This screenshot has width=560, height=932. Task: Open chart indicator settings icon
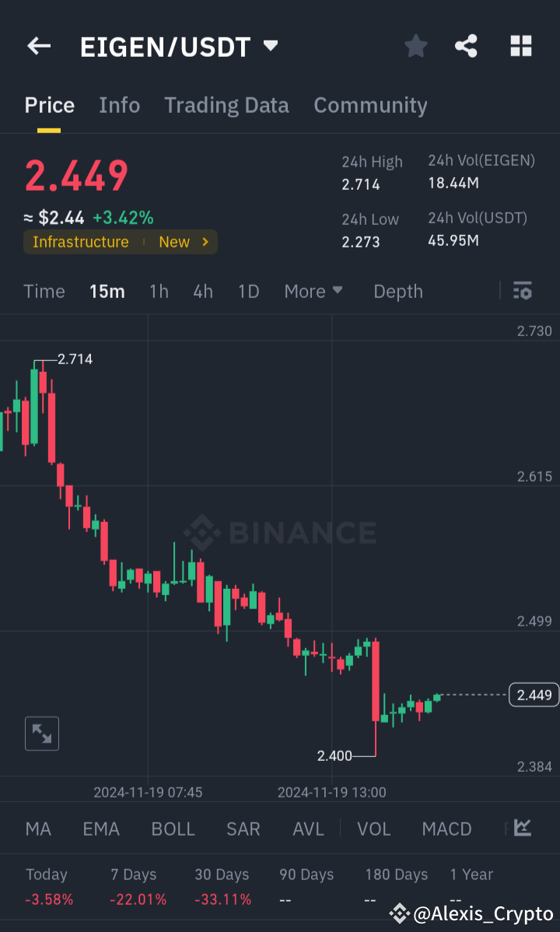click(523, 291)
